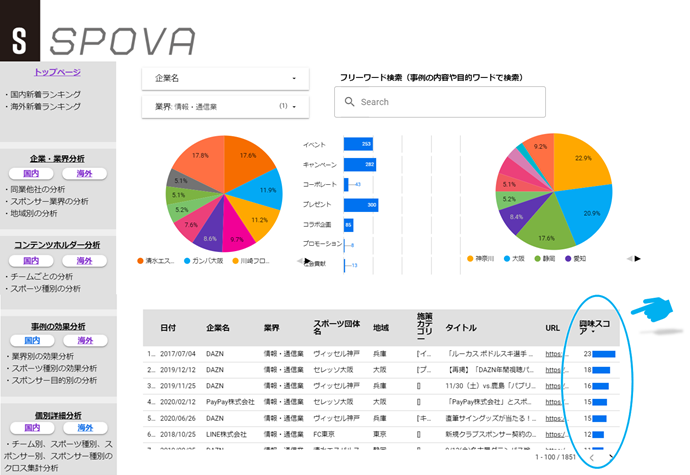Click the プレゼント bar showing 300
The width and height of the screenshot is (690, 475).
[361, 205]
